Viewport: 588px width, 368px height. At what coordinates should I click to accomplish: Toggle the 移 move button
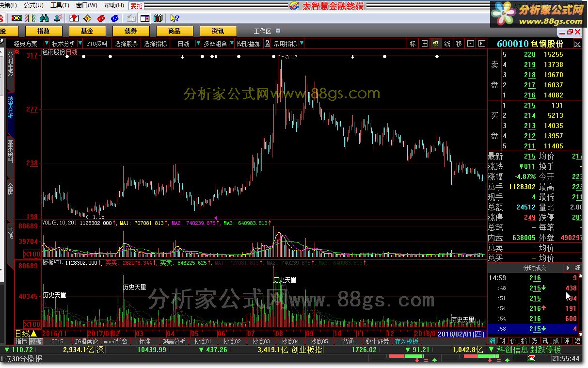(459, 44)
